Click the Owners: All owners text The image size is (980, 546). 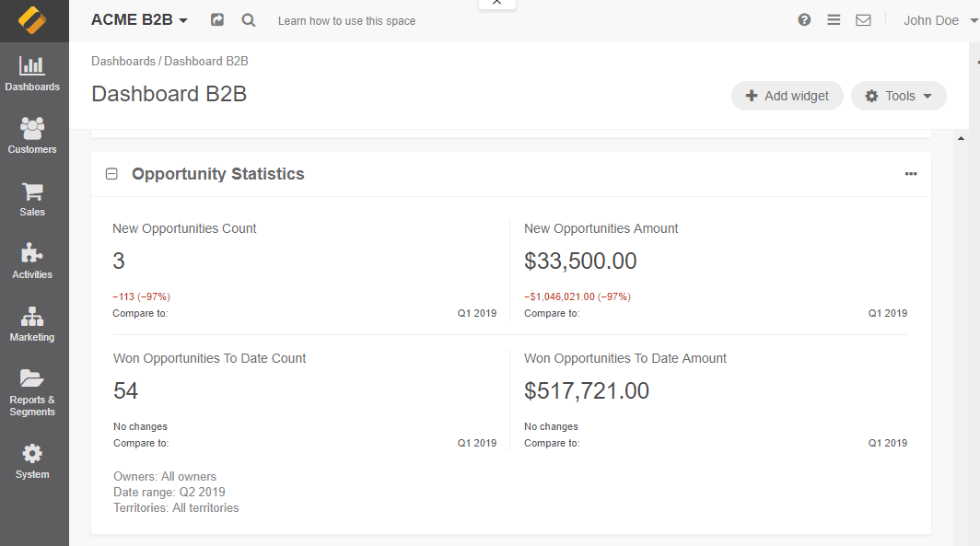point(164,477)
